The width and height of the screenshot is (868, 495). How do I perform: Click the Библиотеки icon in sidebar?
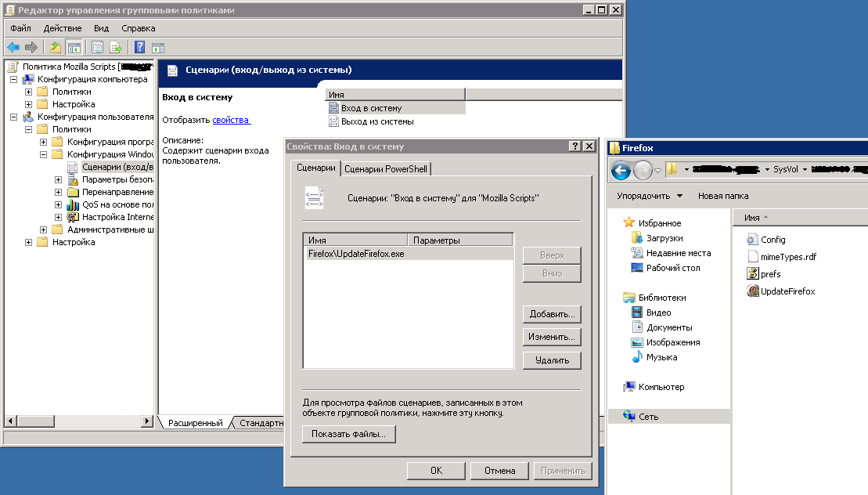pos(628,298)
